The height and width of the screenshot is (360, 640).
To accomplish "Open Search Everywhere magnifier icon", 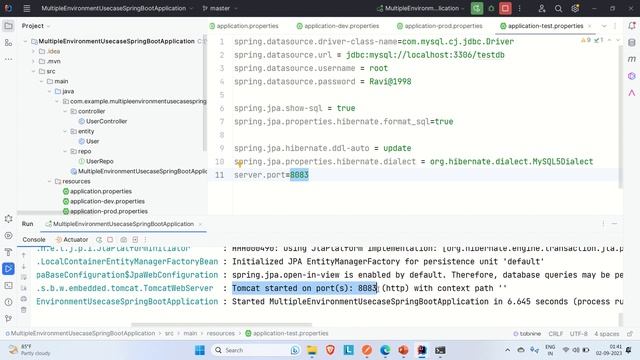I will tap(558, 9).
